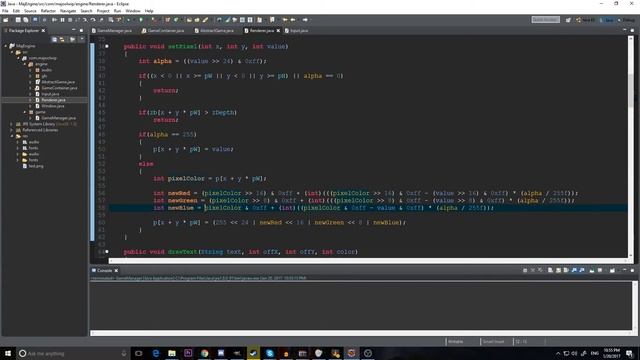The width and height of the screenshot is (640, 360).
Task: Expand the Referenced Libraries node
Action: click(x=12, y=130)
